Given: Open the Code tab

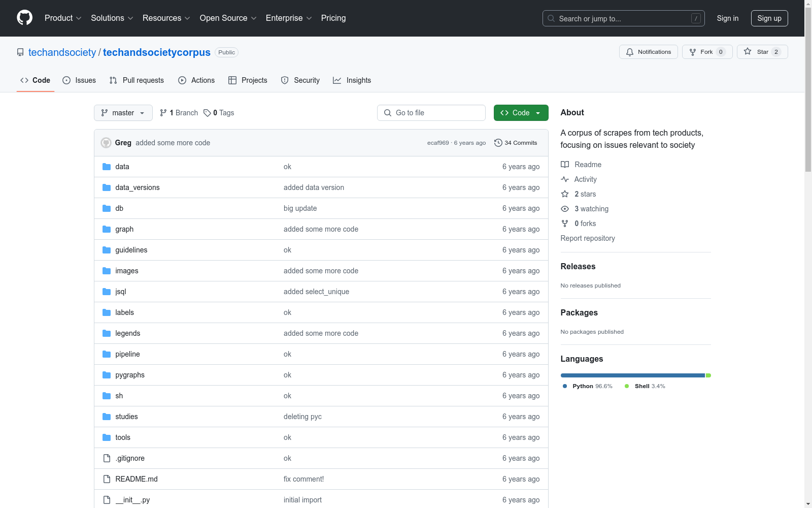Looking at the screenshot, I should click(36, 80).
